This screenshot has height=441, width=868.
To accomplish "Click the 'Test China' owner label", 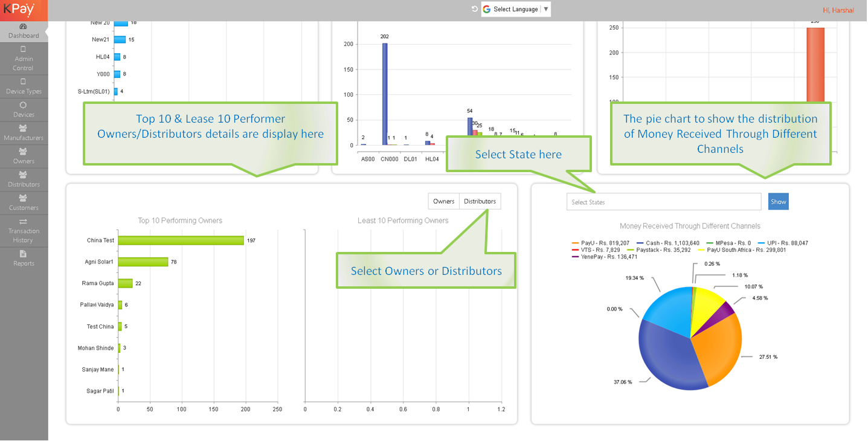I will tap(100, 327).
